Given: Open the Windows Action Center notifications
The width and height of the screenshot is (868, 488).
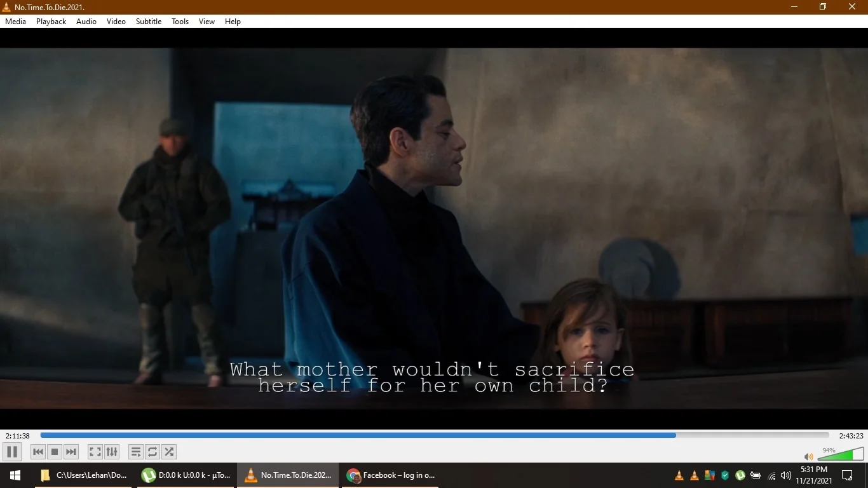Looking at the screenshot, I should [x=847, y=475].
